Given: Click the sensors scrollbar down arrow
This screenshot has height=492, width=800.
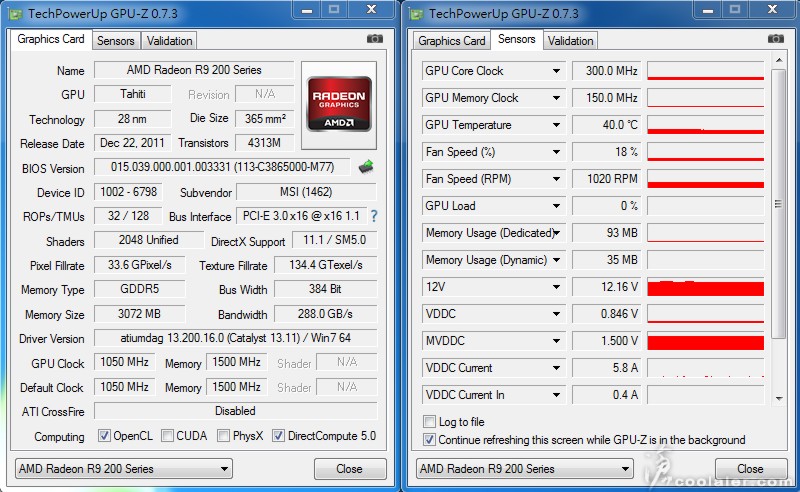Looking at the screenshot, I should [779, 398].
